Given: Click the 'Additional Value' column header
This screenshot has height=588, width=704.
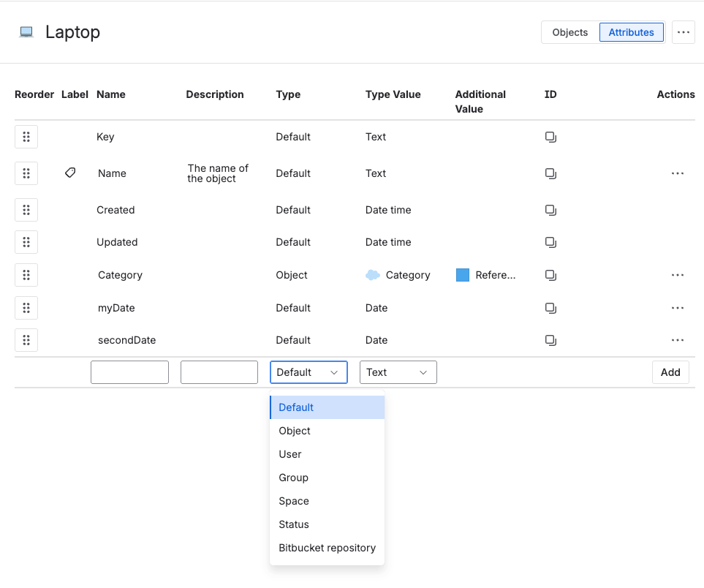Looking at the screenshot, I should [480, 102].
